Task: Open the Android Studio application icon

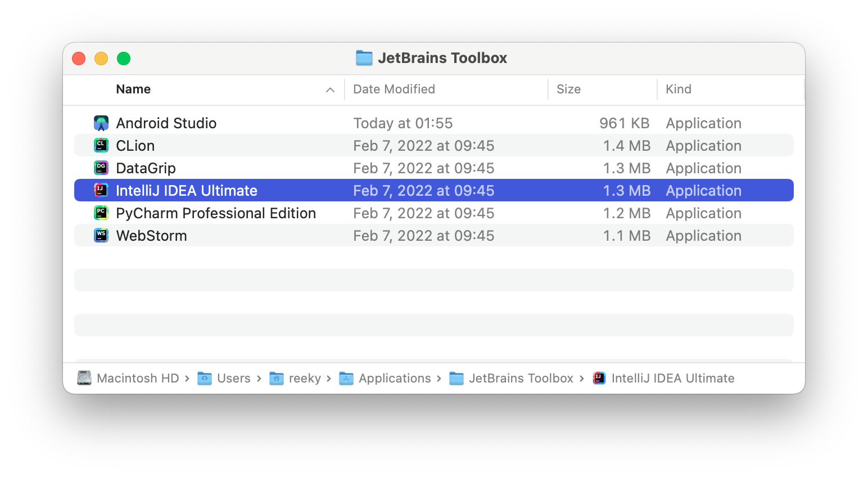Action: point(101,123)
